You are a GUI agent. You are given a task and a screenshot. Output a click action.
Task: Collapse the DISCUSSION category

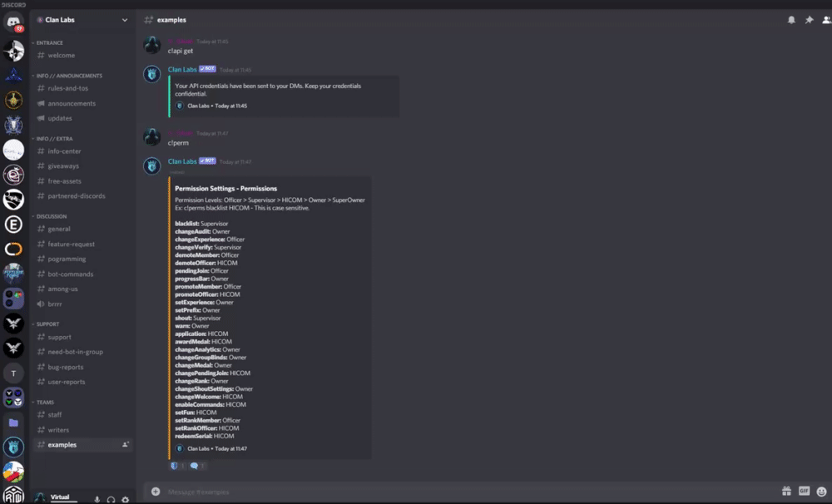(x=52, y=216)
